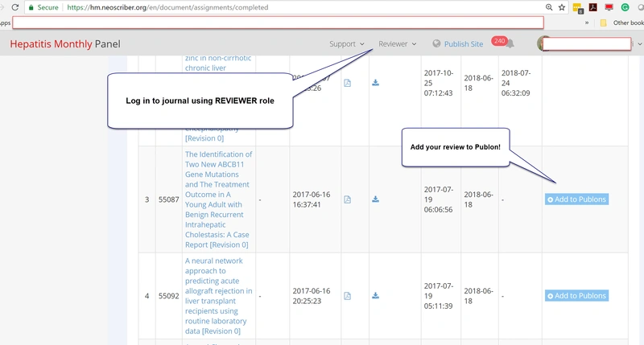Expand the Reviewer role dropdown
This screenshot has width=644, height=345.
coord(397,44)
